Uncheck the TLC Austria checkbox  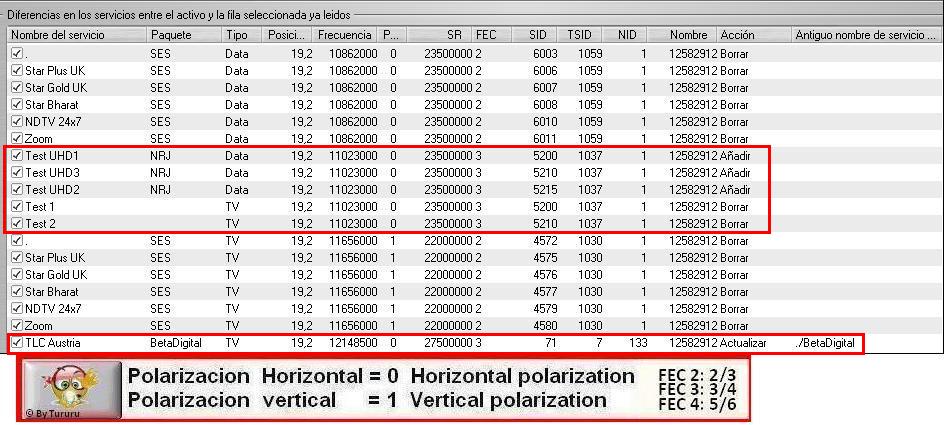[17, 343]
